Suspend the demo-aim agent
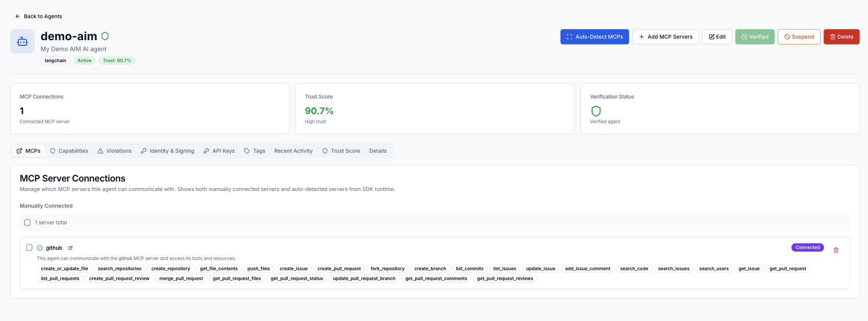This screenshot has height=321, width=868. (799, 37)
